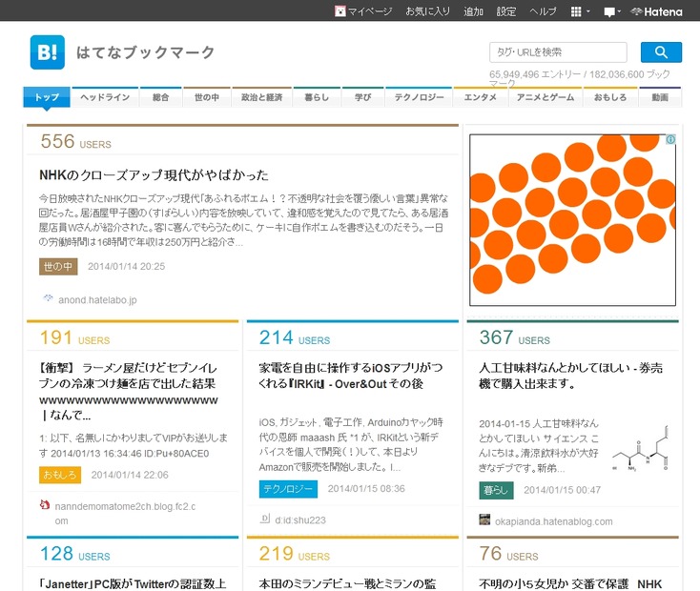Open the おもしろ tab
The width and height of the screenshot is (700, 591).
click(x=610, y=97)
